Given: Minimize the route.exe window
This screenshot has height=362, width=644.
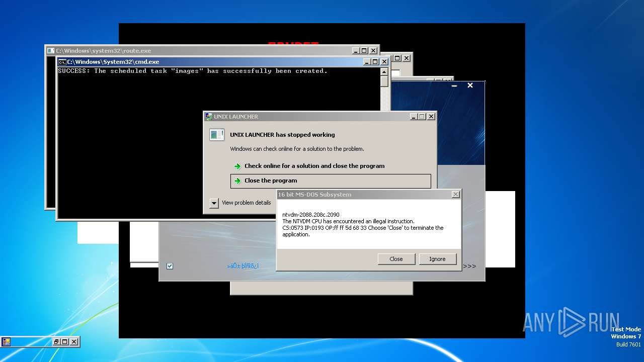Looking at the screenshot, I should coord(356,51).
